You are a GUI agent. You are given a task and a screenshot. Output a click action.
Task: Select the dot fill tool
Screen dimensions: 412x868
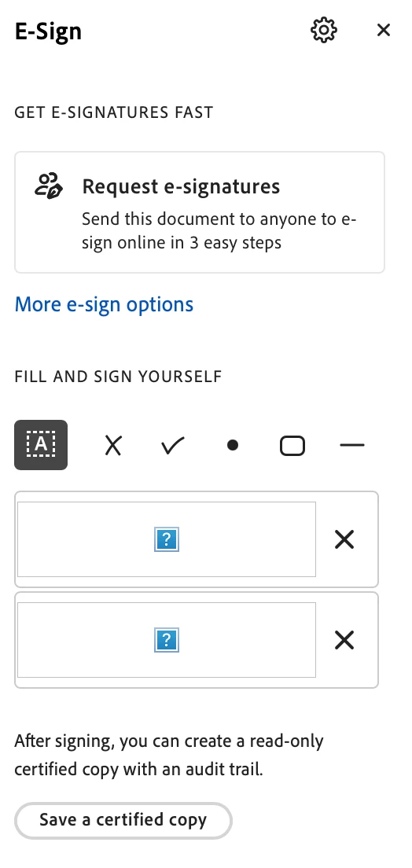tap(233, 445)
